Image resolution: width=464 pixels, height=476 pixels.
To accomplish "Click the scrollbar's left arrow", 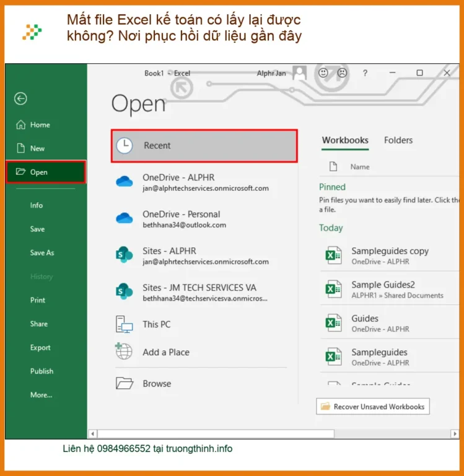I will (92, 434).
